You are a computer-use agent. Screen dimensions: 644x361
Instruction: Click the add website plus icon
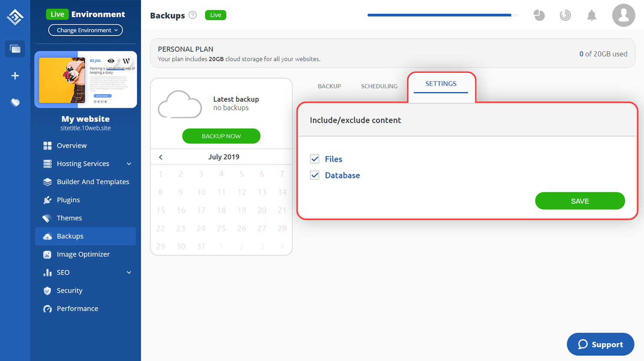tap(15, 76)
